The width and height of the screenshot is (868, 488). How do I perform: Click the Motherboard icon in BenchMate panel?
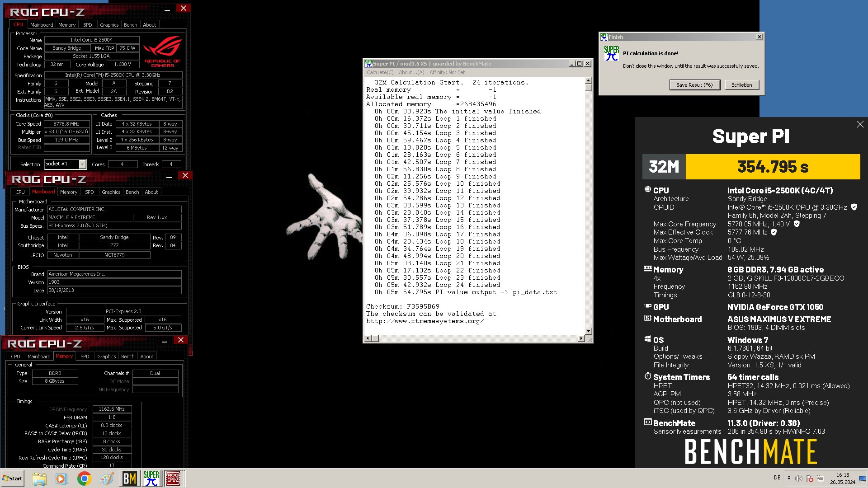[648, 319]
